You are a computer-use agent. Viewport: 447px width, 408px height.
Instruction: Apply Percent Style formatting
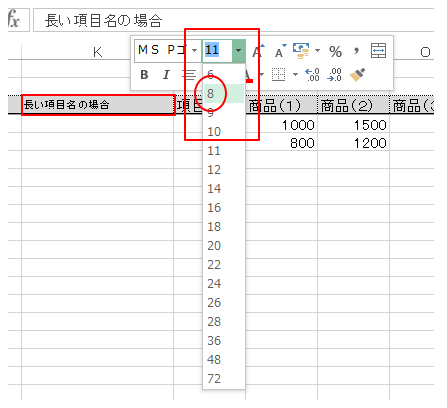(335, 51)
